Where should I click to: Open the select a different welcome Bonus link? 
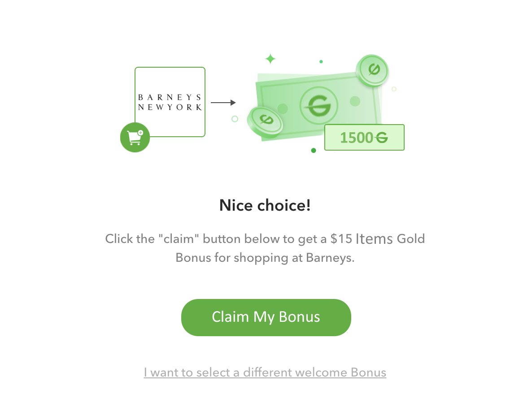point(265,372)
